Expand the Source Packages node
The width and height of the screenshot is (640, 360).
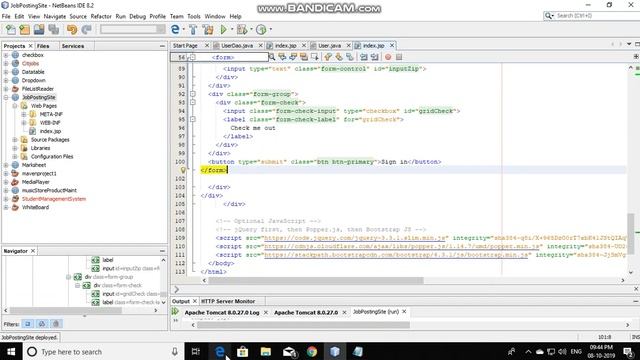[x=15, y=140]
